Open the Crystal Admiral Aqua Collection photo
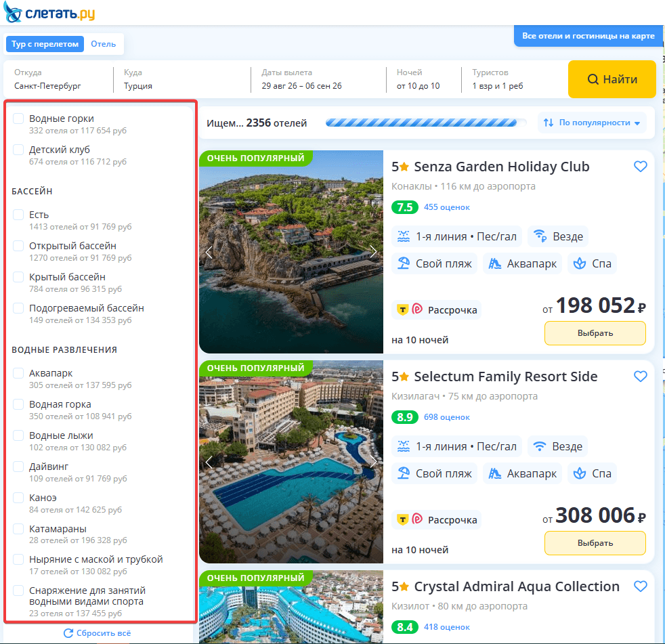Screen dimensions: 665x644 click(x=291, y=607)
